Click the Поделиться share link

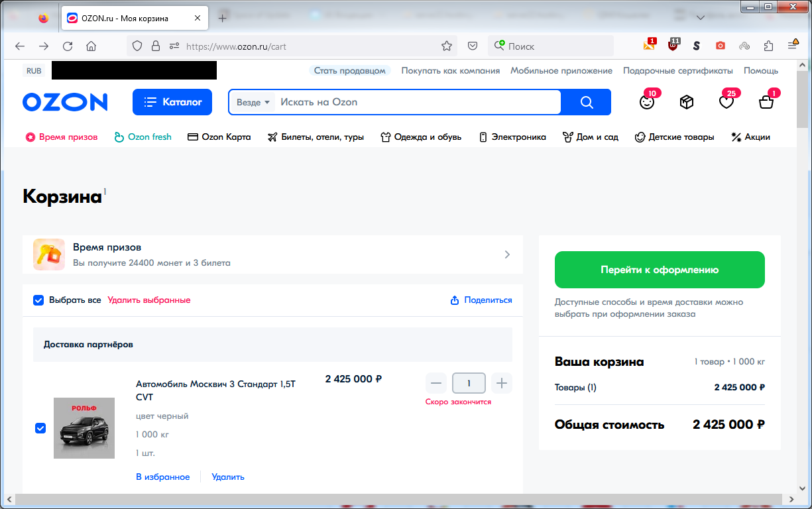tap(481, 300)
